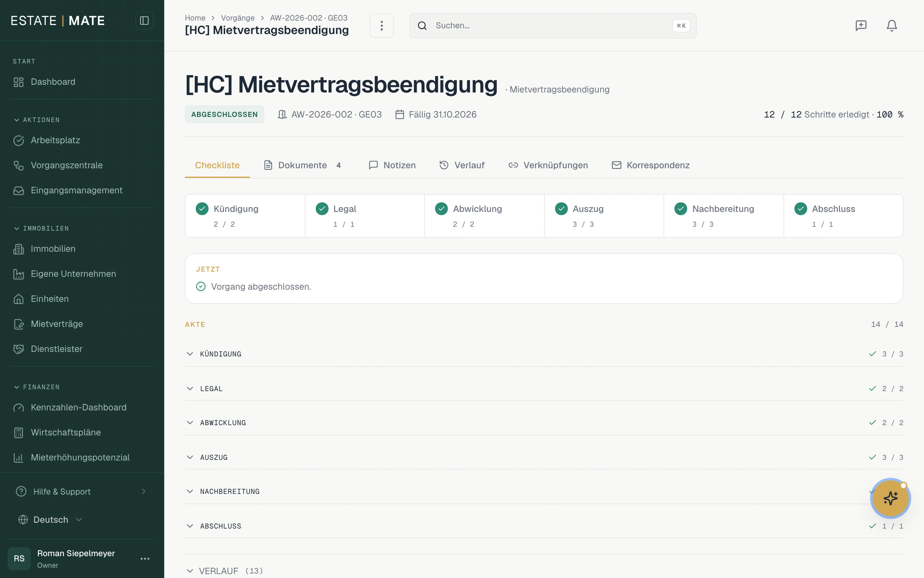Click the AKTE 14 / 14 counter
924x578 pixels.
pos(887,325)
